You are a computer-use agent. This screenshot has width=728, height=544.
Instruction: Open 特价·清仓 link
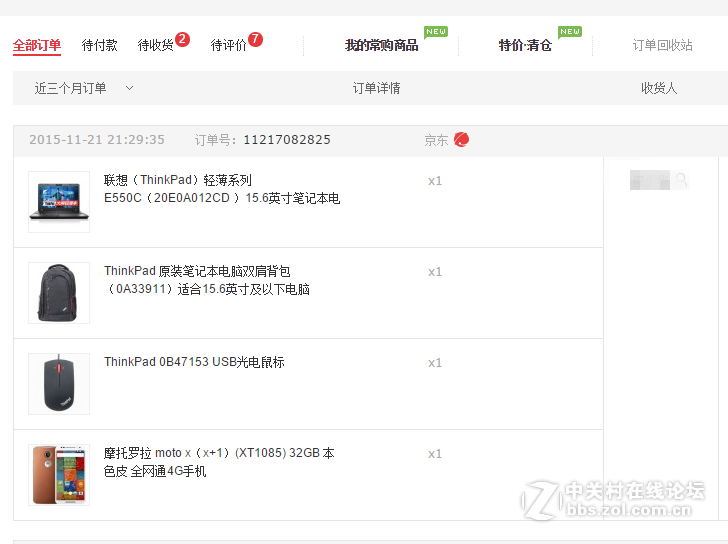coord(525,45)
